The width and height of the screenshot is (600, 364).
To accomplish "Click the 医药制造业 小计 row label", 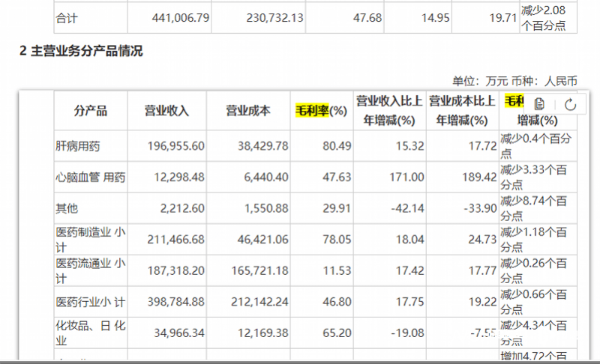I will coord(90,240).
